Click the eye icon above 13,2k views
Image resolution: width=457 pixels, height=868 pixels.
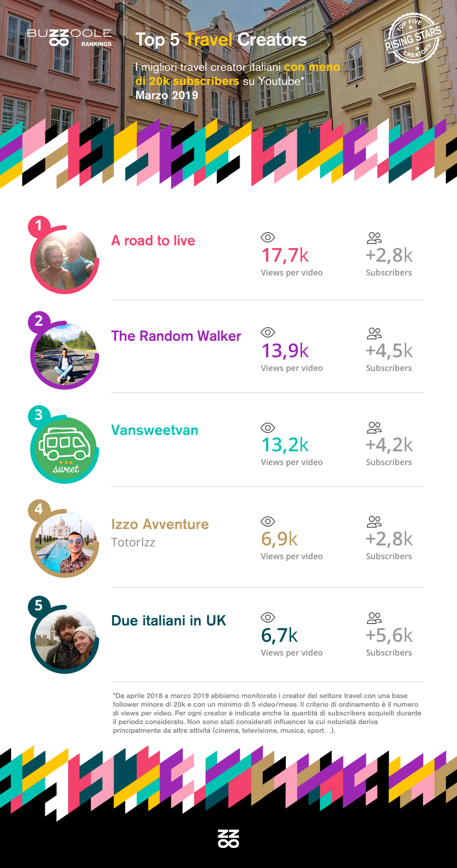pos(267,428)
